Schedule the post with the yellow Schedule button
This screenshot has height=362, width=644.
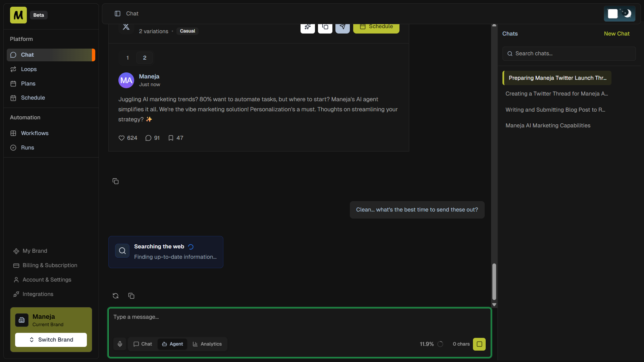pos(376,26)
